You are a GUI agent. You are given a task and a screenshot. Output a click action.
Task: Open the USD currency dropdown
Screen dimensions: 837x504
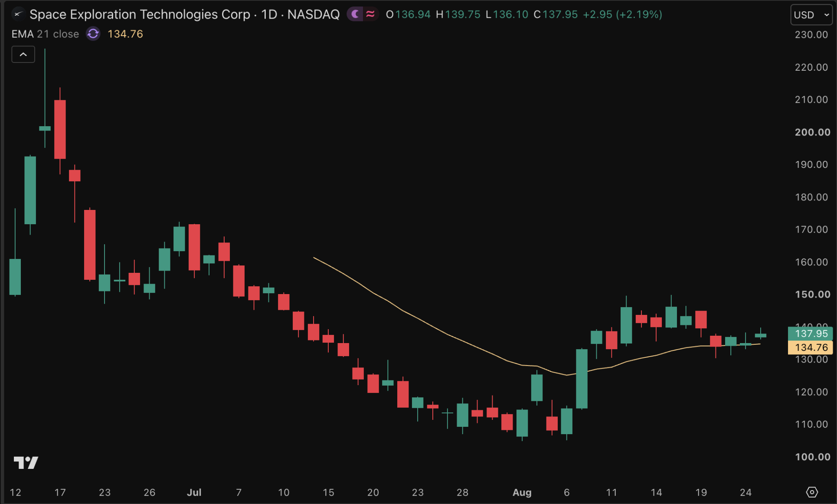coord(811,15)
